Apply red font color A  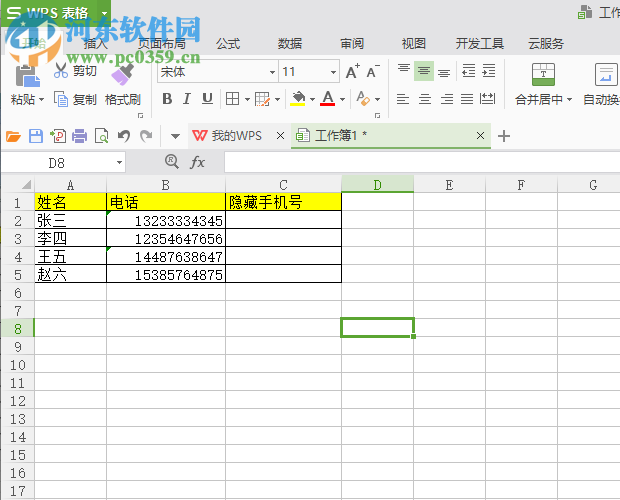328,98
